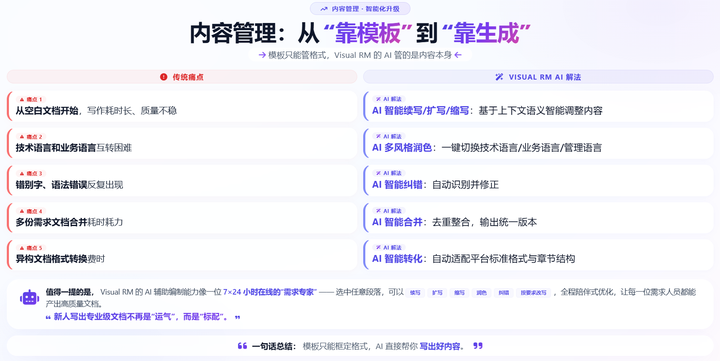
Task: Click the 痛点 5 异构文档格式转换 card
Action: tap(182, 254)
